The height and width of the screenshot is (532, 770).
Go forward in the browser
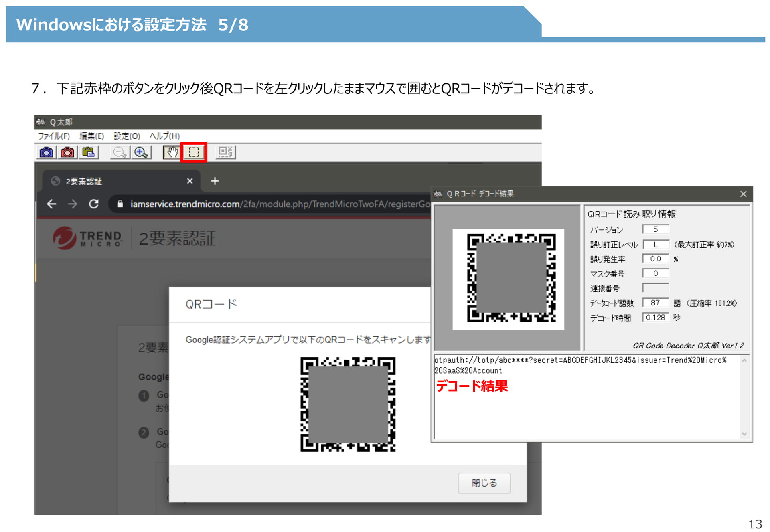tap(73, 204)
